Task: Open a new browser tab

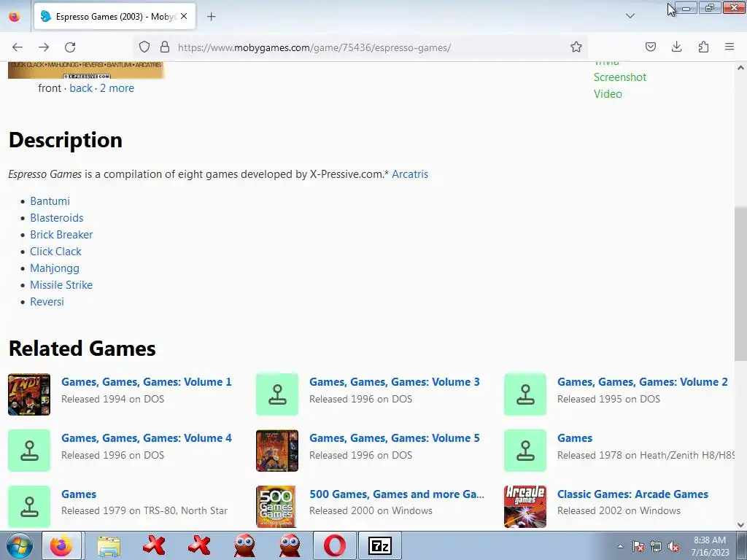Action: pos(211,17)
